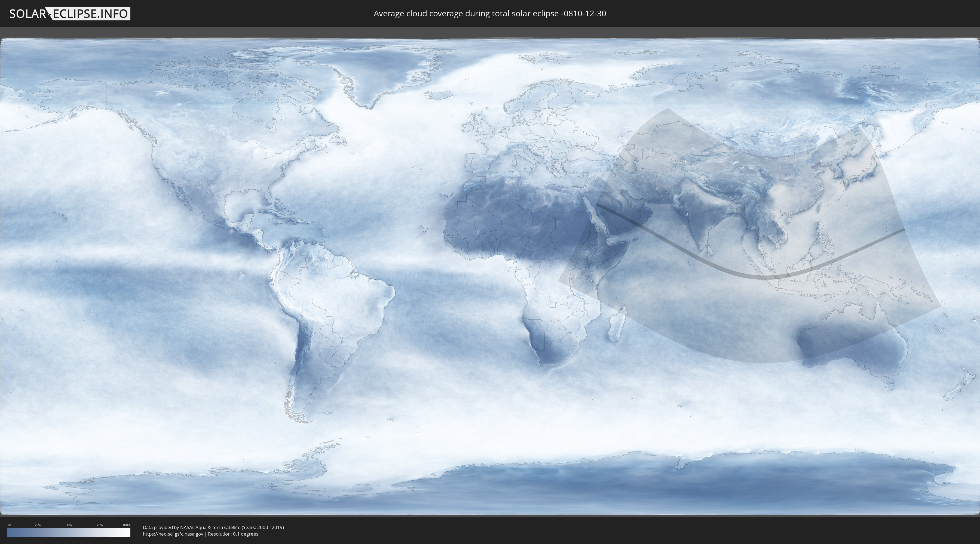
Task: Click the NASA Aqua & Terra data credit
Action: point(213,527)
